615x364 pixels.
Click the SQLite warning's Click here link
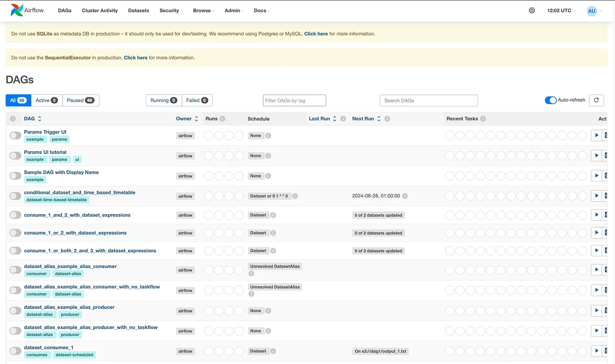tap(316, 34)
